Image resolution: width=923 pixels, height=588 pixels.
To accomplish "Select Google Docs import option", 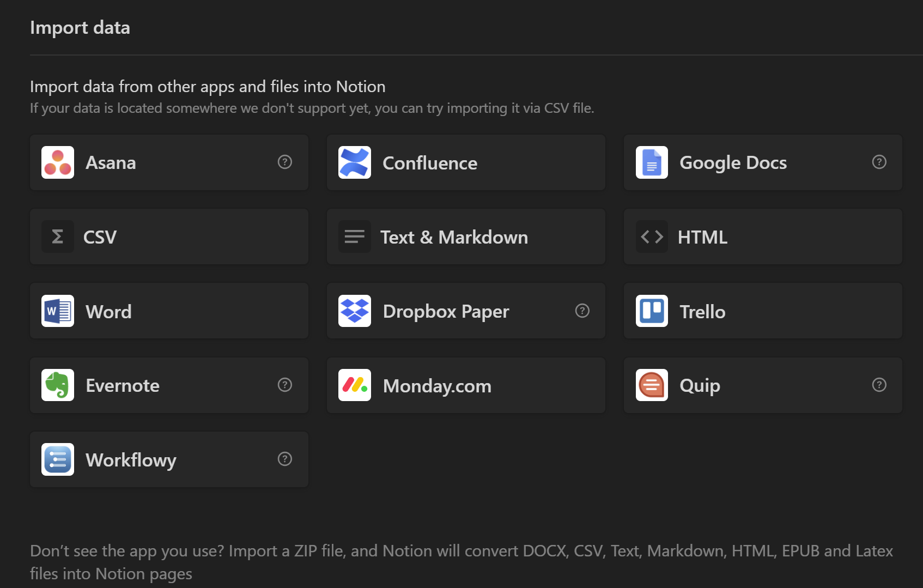I will 763,162.
